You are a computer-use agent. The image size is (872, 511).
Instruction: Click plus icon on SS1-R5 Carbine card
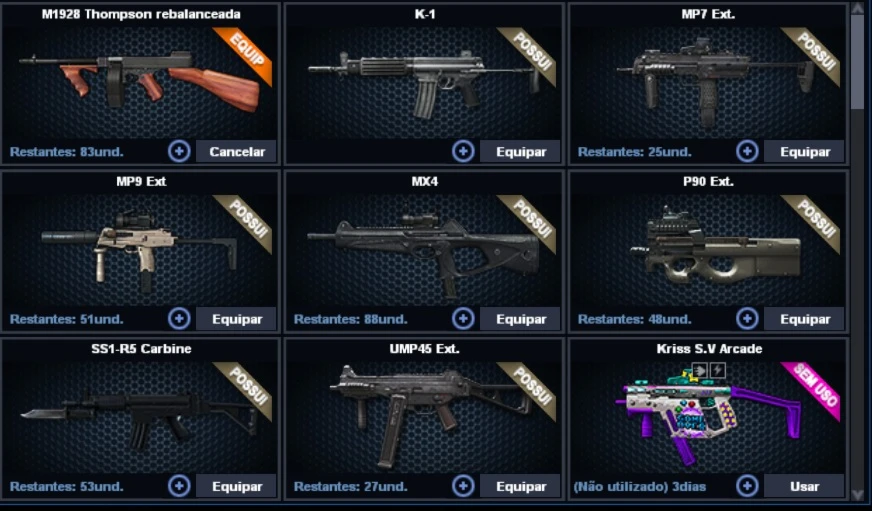click(x=179, y=486)
